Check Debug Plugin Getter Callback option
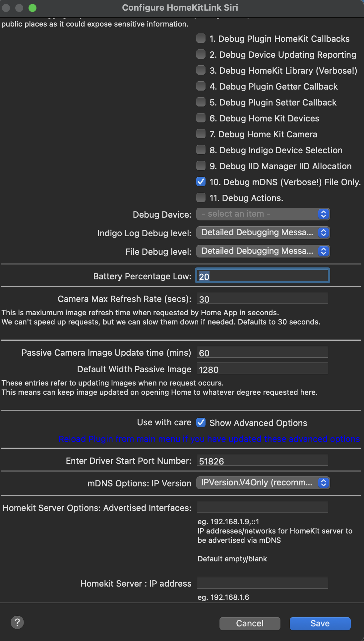 [x=201, y=86]
